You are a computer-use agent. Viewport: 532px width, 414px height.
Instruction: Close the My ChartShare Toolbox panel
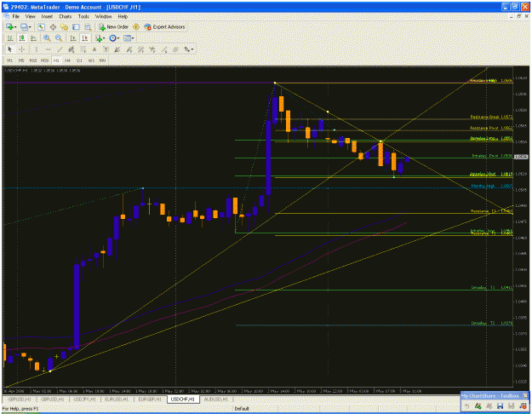pos(525,395)
